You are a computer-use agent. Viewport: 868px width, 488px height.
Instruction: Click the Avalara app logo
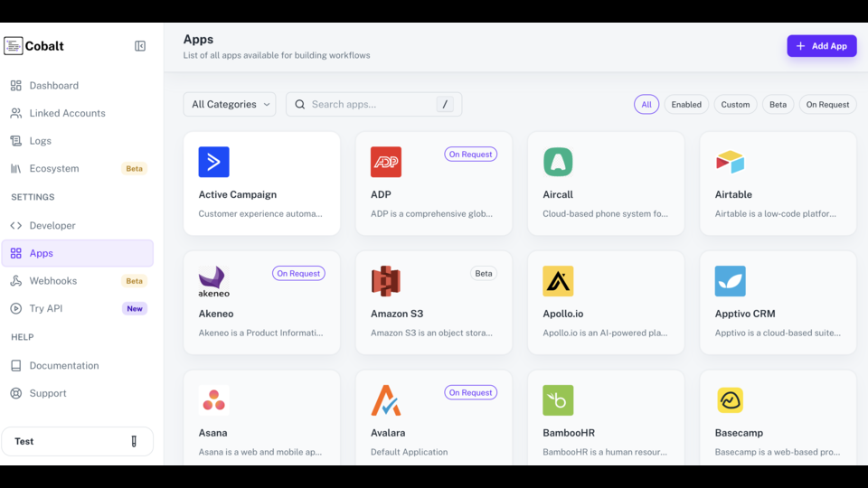point(386,400)
